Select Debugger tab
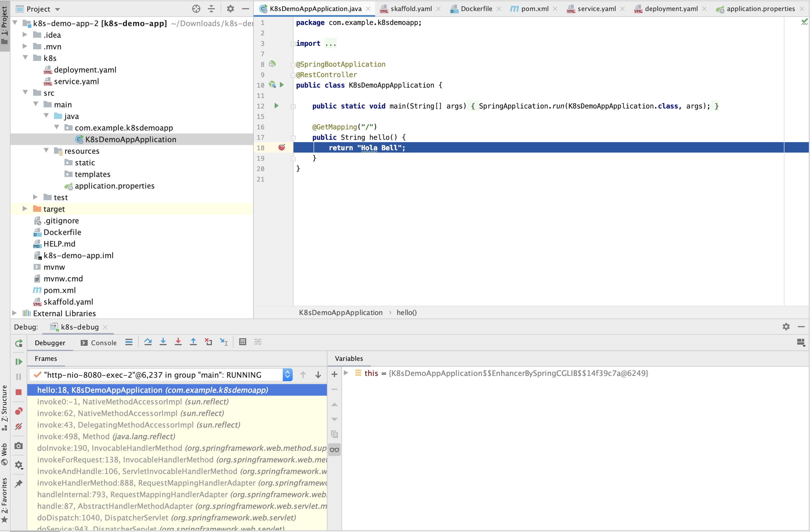The height and width of the screenshot is (532, 810). click(x=50, y=343)
